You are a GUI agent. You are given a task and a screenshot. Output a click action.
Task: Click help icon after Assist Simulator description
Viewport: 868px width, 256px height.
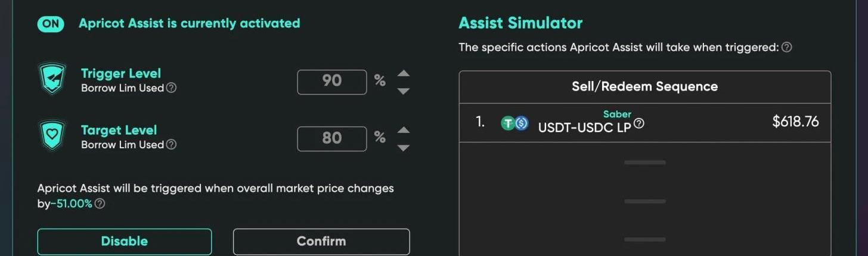pos(786,47)
